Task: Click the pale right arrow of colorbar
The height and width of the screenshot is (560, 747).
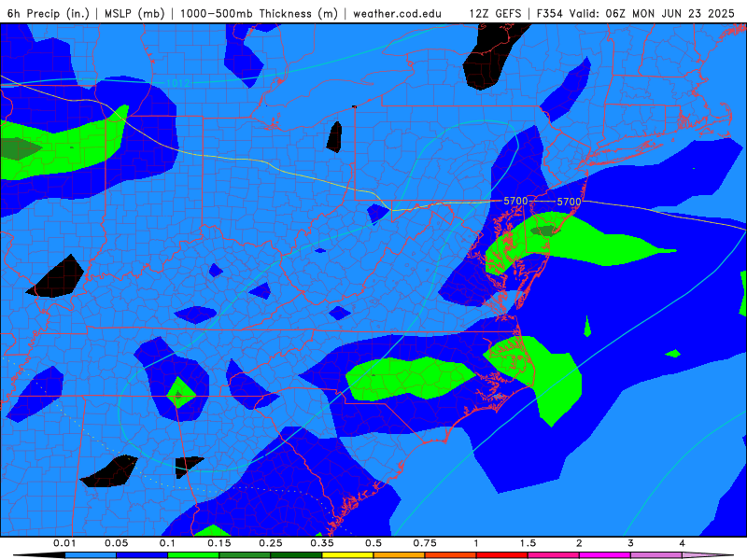Action: click(708, 555)
